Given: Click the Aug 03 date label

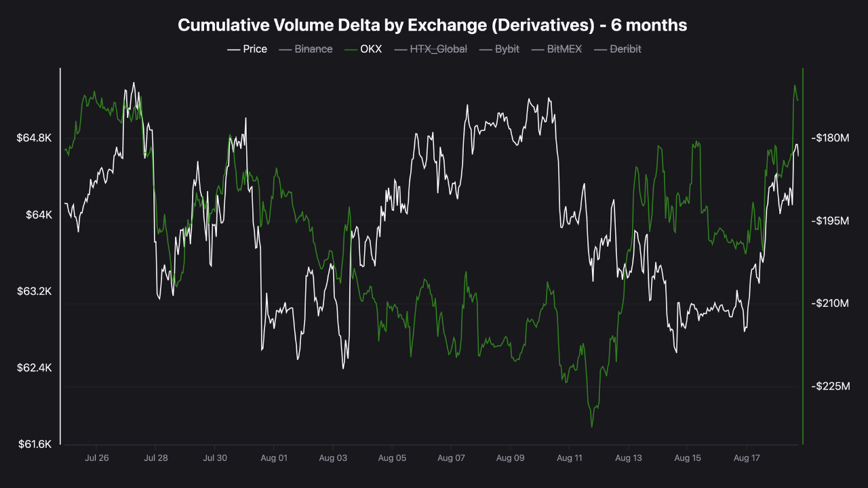Looking at the screenshot, I should coord(332,458).
